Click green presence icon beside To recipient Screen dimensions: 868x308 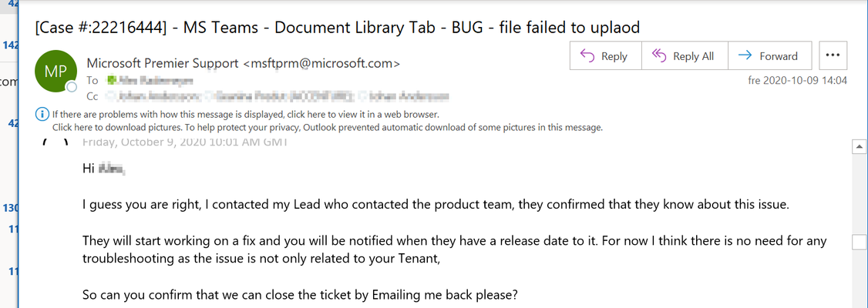[112, 81]
